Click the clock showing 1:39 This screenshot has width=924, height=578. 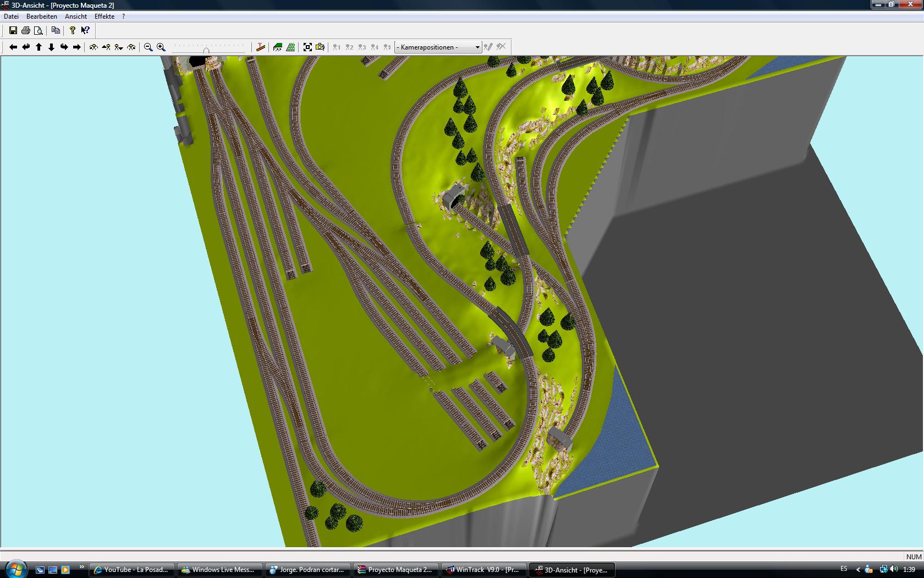coord(909,570)
